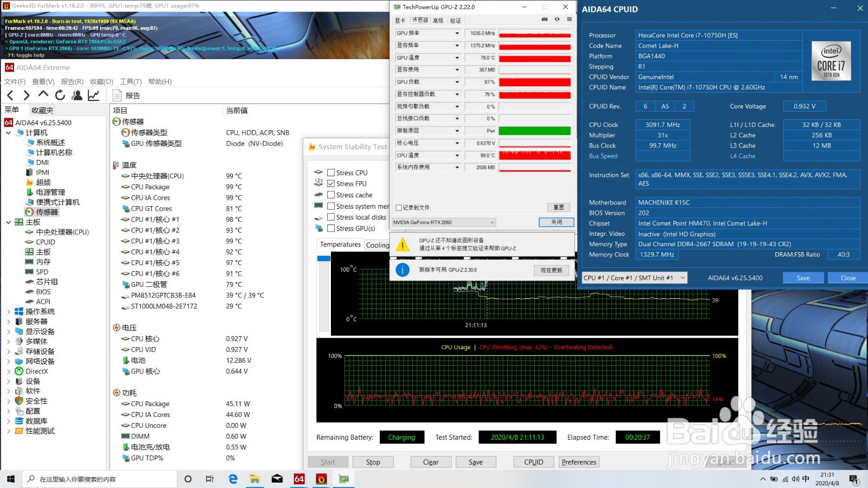Open NVIDIA GeForce RTX 2060 device dropdown
Viewport: 868px width, 488px height.
pos(444,222)
